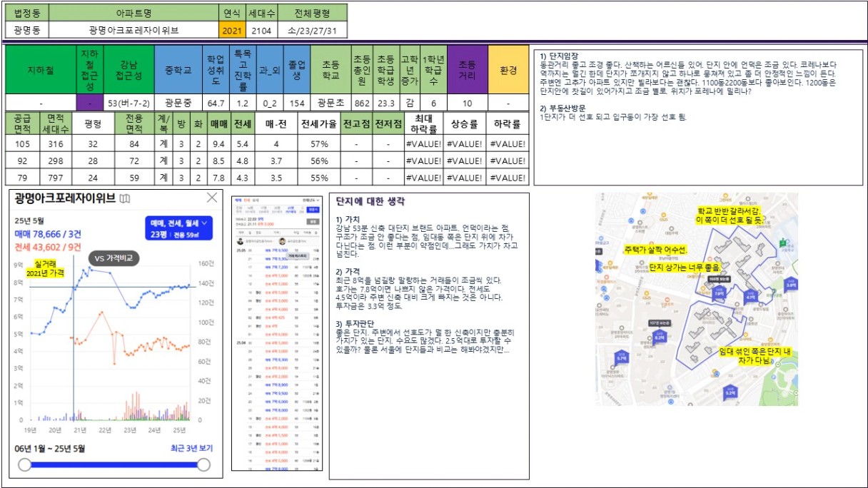Click the green flag icon on the map

point(783,243)
